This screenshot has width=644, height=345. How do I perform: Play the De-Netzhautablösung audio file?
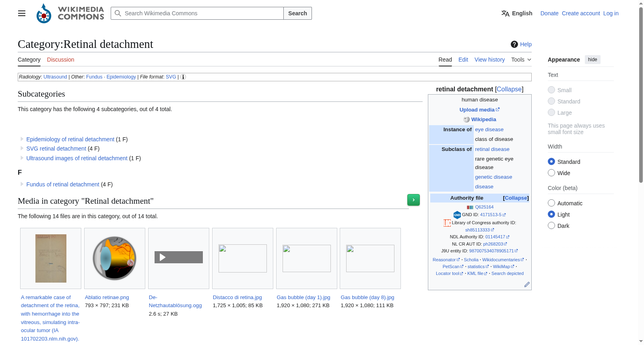(162, 257)
